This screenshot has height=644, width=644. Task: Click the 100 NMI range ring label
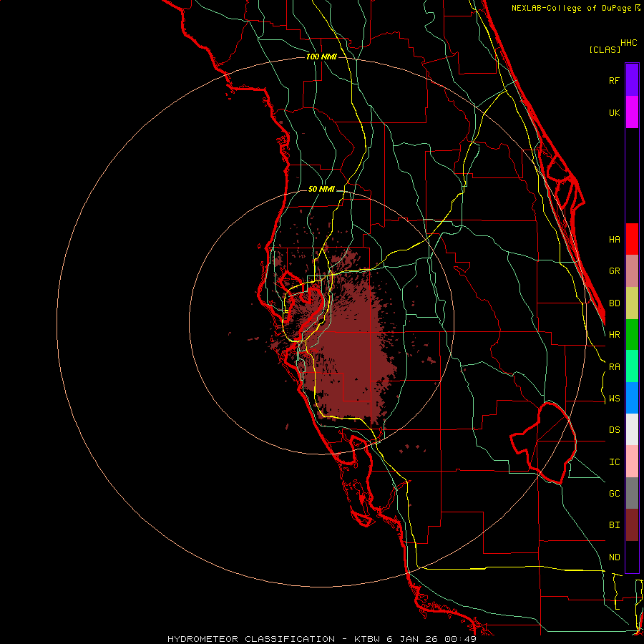321,57
